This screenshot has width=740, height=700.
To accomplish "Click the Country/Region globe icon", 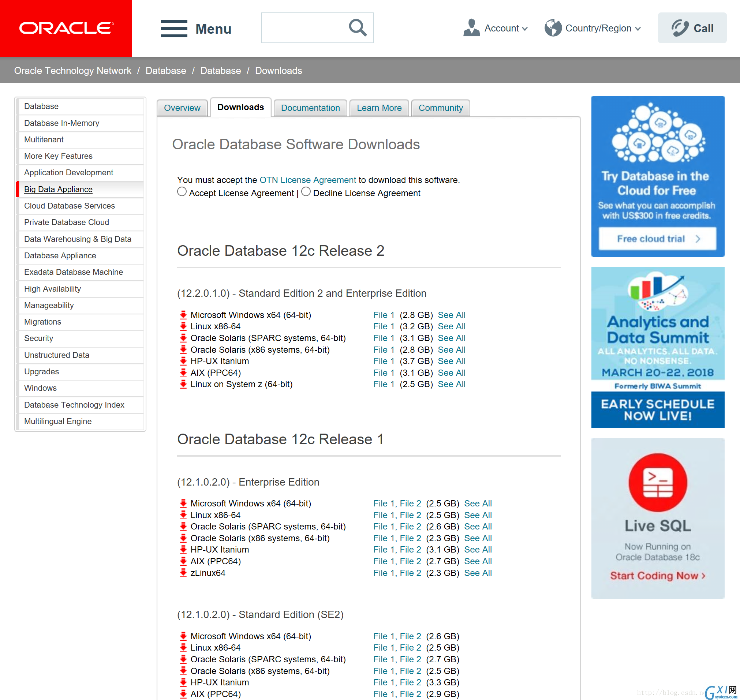I will click(x=553, y=28).
